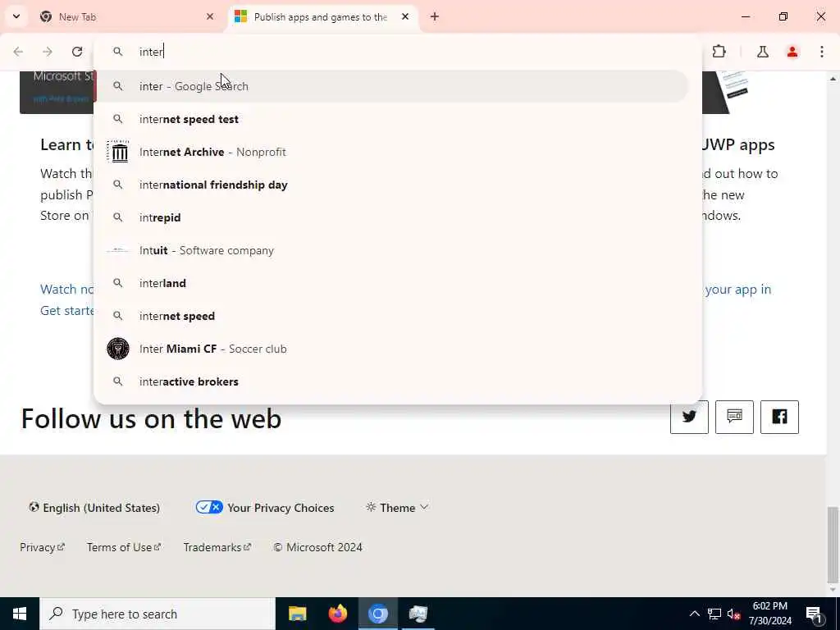Viewport: 840px width, 630px height.
Task: Change language English (United States)
Action: coord(94,507)
